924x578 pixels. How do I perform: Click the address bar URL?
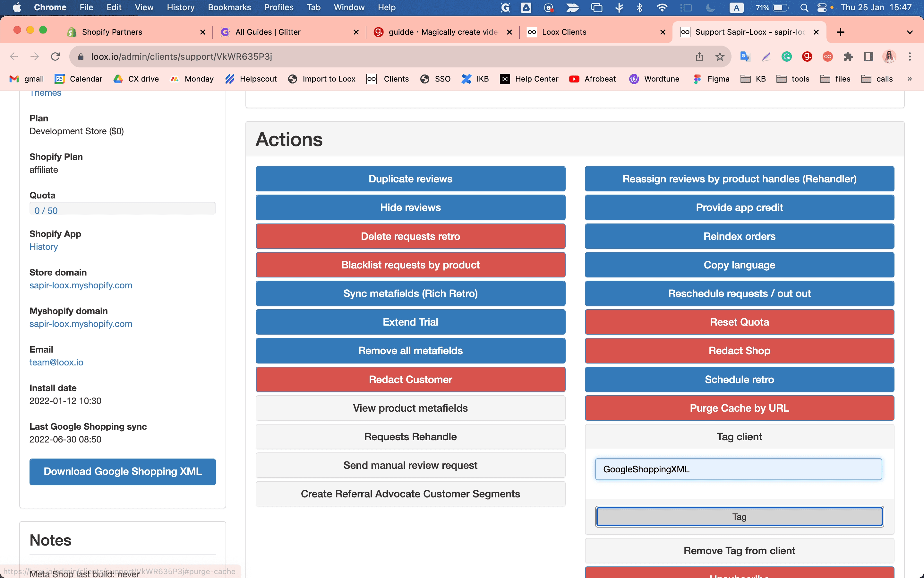pyautogui.click(x=181, y=57)
